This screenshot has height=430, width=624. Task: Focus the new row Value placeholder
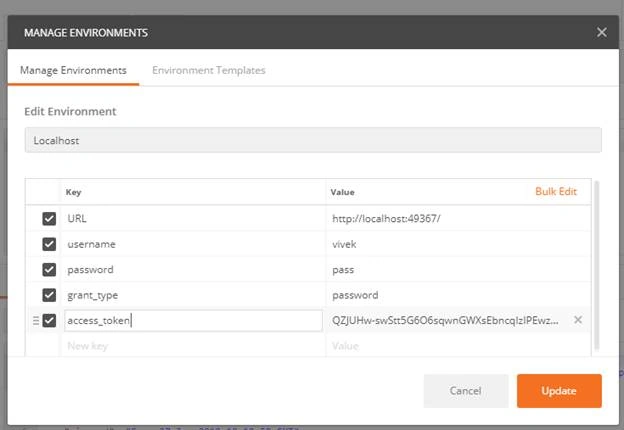point(458,346)
